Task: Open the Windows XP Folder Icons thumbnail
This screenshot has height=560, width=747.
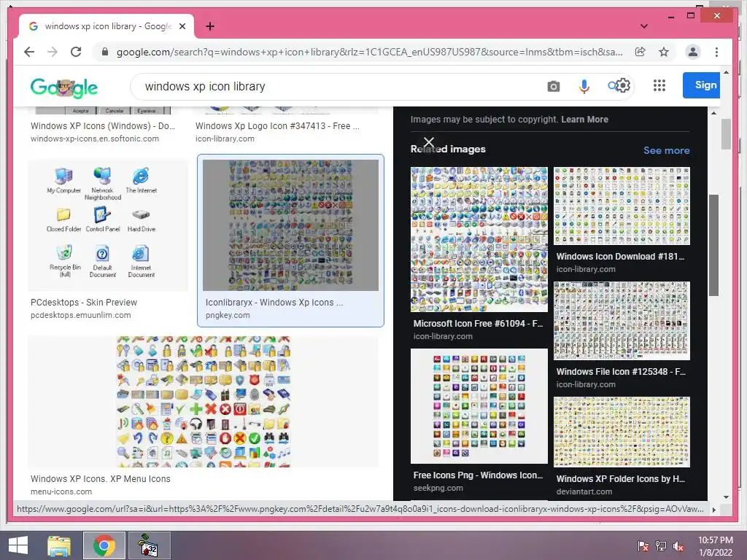Action: 622,432
